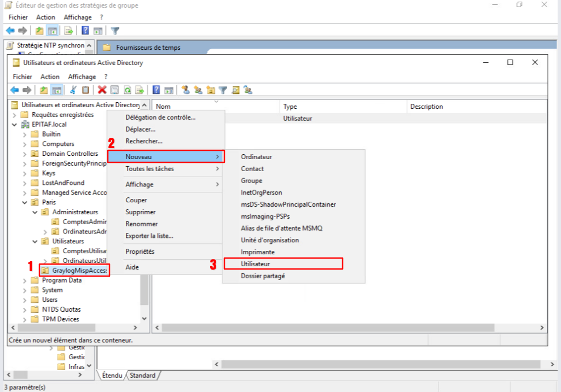Select the GraylogMispAccess organizational unit
The height and width of the screenshot is (392, 561).
pyautogui.click(x=80, y=271)
